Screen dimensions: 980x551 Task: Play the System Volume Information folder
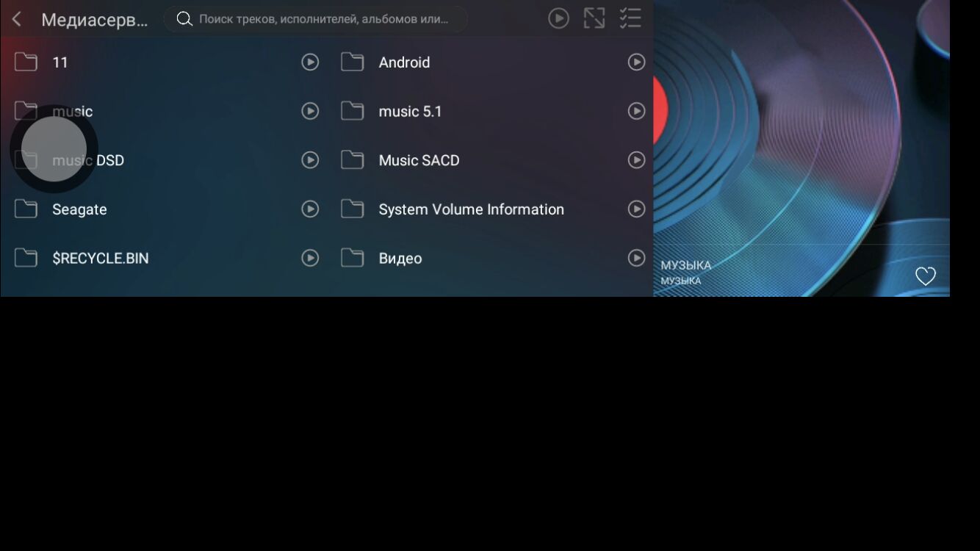click(636, 209)
